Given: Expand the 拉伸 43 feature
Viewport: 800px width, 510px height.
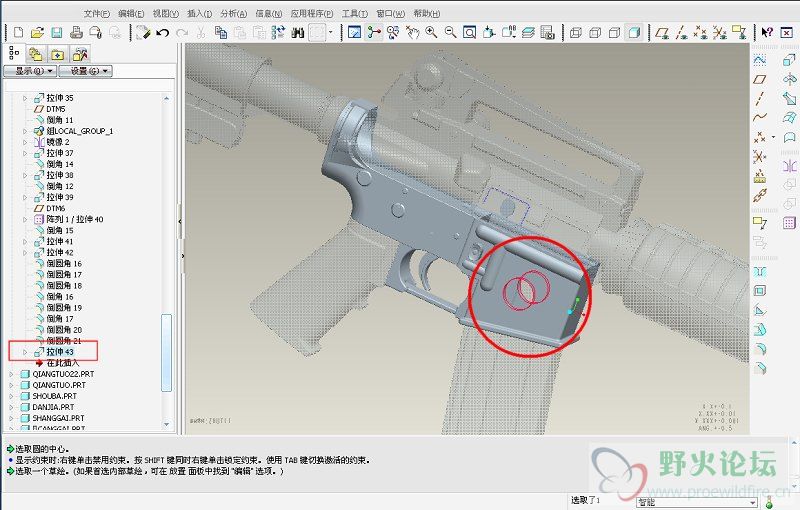Looking at the screenshot, I should [x=24, y=352].
